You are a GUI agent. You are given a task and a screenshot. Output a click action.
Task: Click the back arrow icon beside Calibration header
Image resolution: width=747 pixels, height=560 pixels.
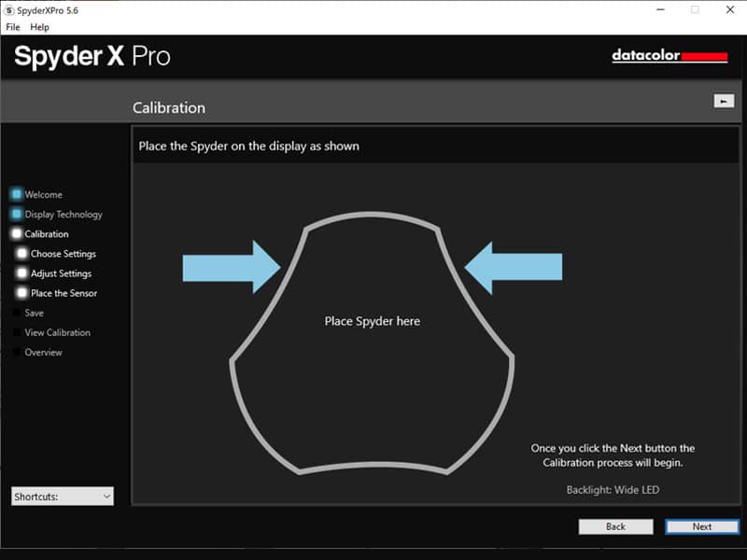[x=723, y=101]
